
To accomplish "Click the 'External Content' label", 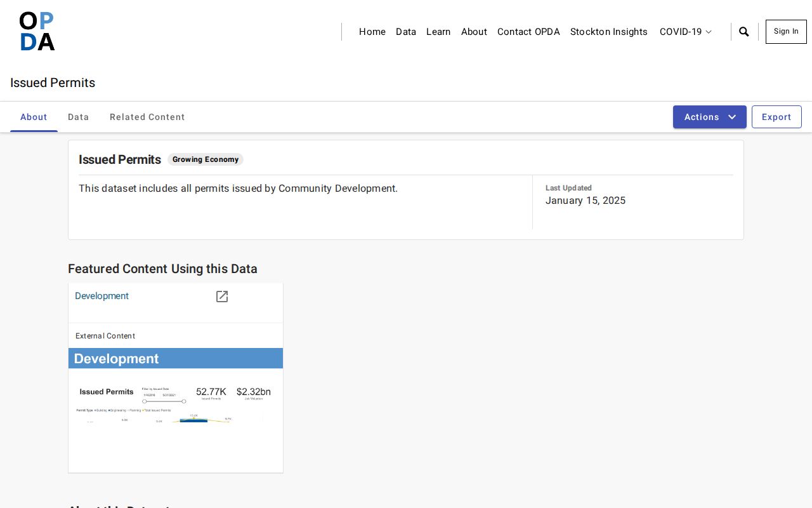I will pyautogui.click(x=105, y=336).
